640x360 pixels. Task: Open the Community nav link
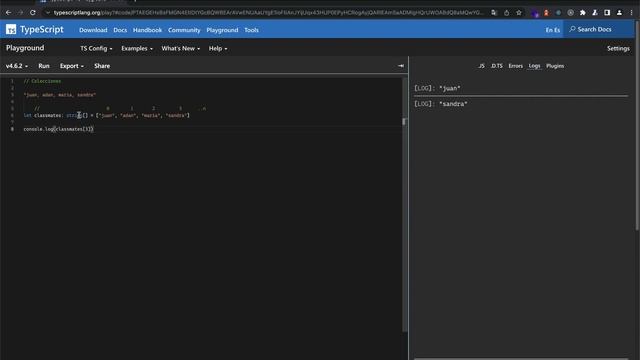pos(184,30)
